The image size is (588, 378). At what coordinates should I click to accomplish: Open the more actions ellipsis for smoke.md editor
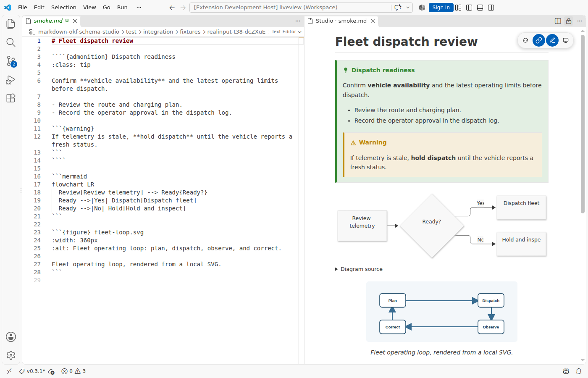click(298, 21)
